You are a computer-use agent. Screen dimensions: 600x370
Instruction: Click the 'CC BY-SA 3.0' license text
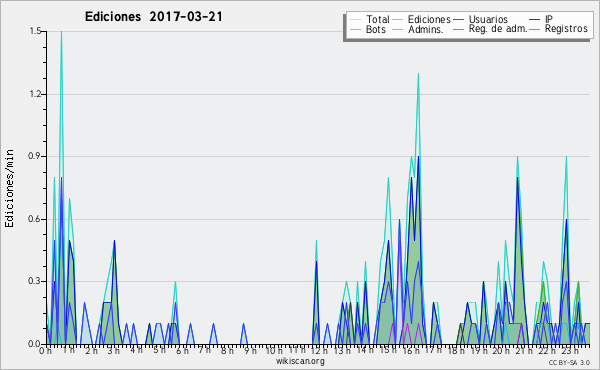(569, 362)
